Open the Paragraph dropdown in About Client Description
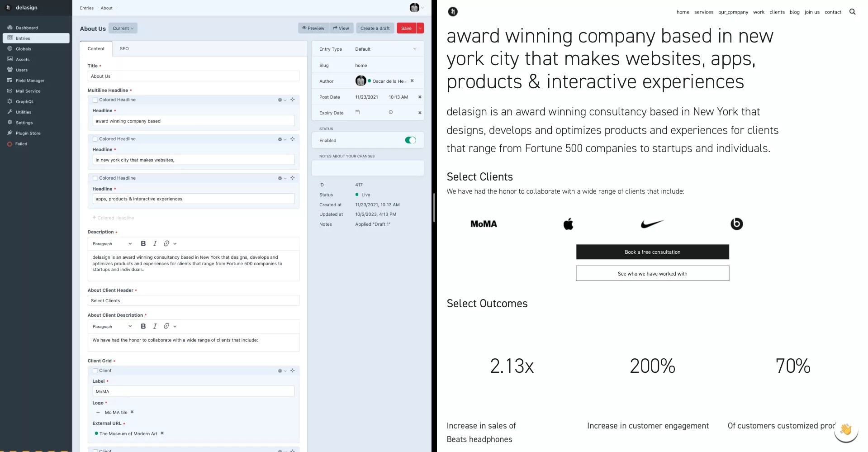 pos(112,327)
